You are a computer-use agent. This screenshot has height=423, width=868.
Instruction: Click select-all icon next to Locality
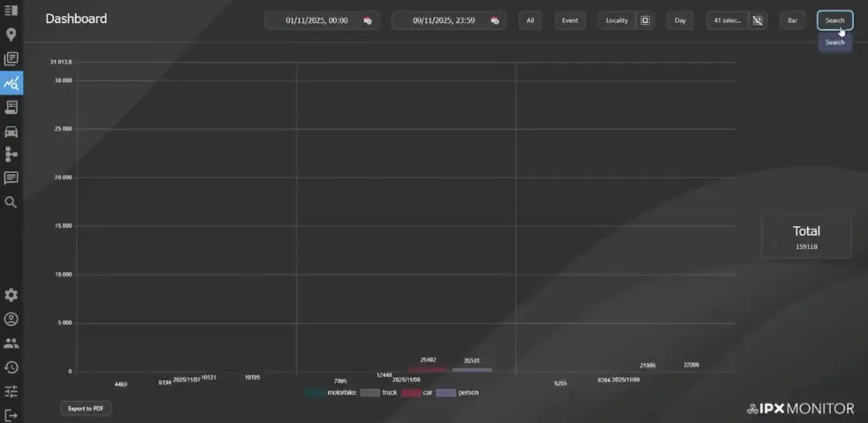[x=645, y=20]
